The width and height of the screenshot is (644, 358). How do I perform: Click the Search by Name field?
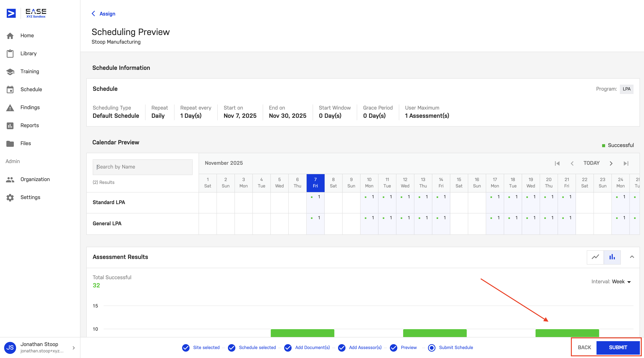[142, 167]
